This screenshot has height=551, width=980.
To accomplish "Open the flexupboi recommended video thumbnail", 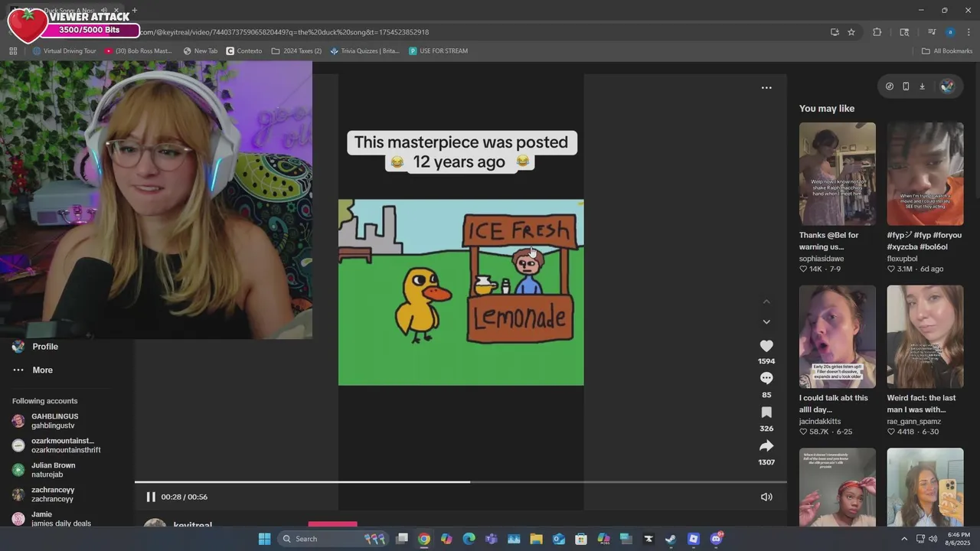I will point(925,174).
